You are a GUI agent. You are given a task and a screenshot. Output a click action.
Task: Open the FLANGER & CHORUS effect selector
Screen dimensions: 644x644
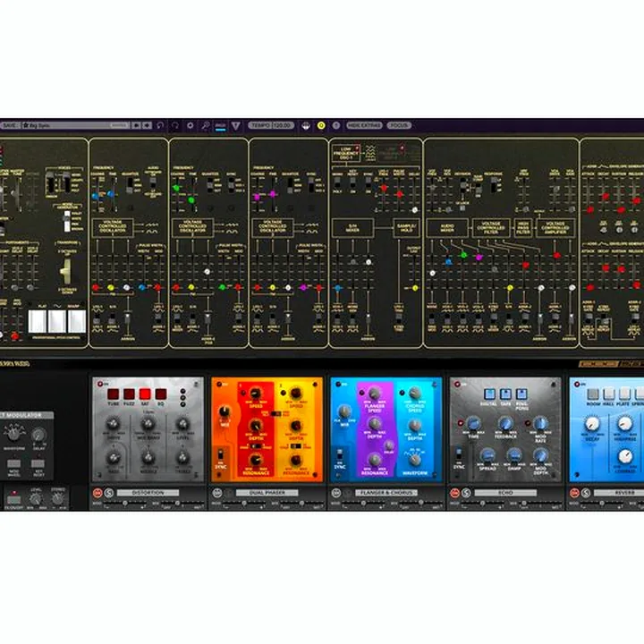[x=386, y=493]
